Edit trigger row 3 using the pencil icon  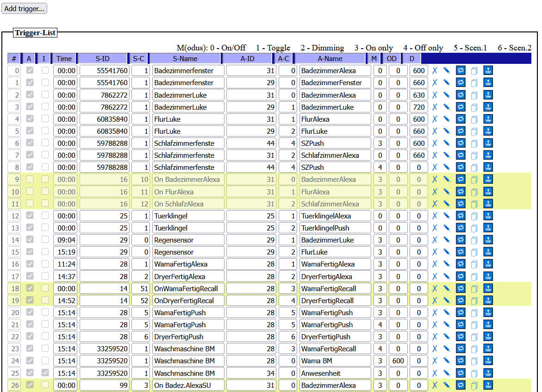[x=447, y=107]
